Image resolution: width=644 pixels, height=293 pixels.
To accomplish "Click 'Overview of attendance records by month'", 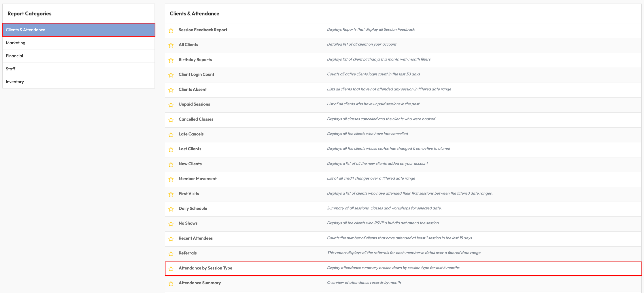I will 364,282.
